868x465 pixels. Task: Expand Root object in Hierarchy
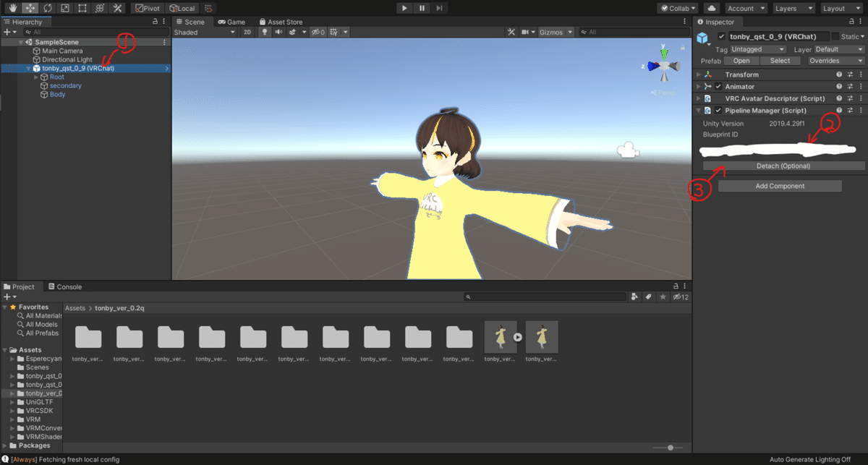[x=36, y=77]
